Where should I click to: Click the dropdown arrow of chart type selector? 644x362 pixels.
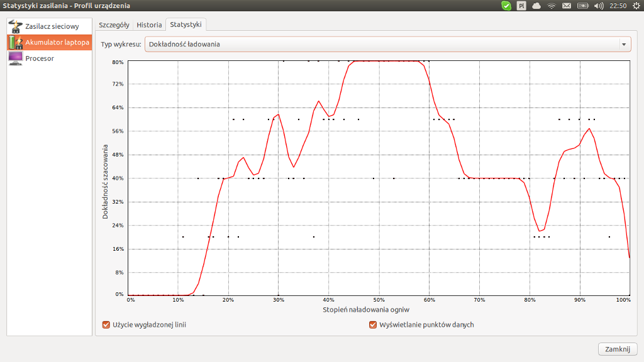(624, 45)
